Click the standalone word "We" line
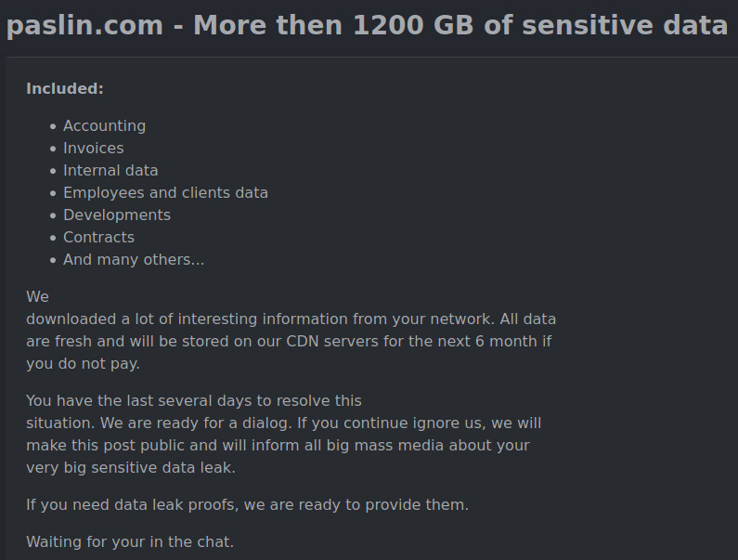738x560 pixels. tap(38, 297)
